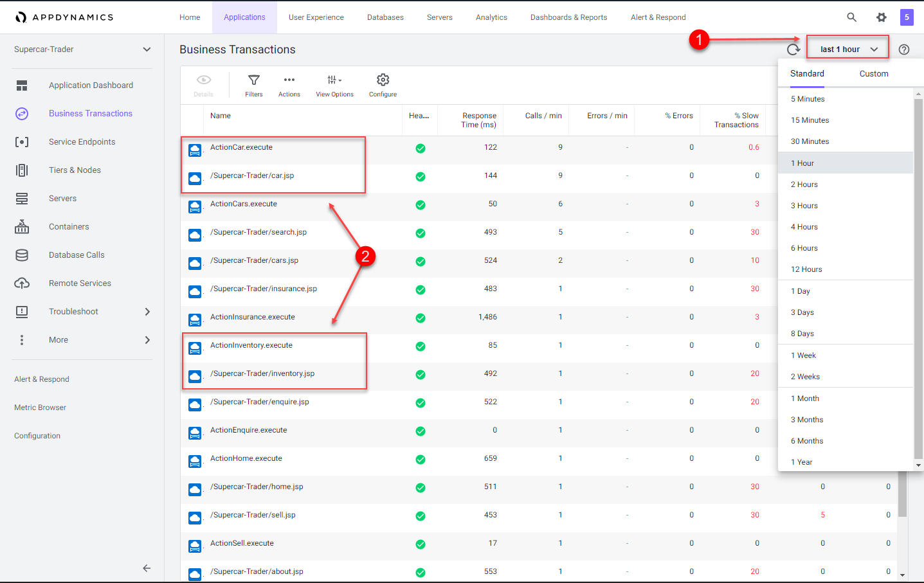The width and height of the screenshot is (924, 583).
Task: Click the ActionInsurance.execute health status icon
Action: [421, 318]
